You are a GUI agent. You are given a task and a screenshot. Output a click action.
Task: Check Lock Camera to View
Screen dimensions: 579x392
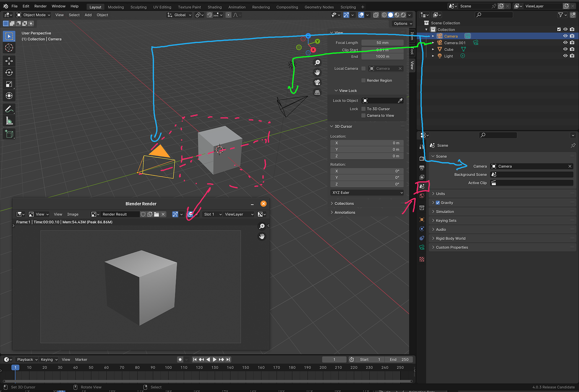coord(363,116)
